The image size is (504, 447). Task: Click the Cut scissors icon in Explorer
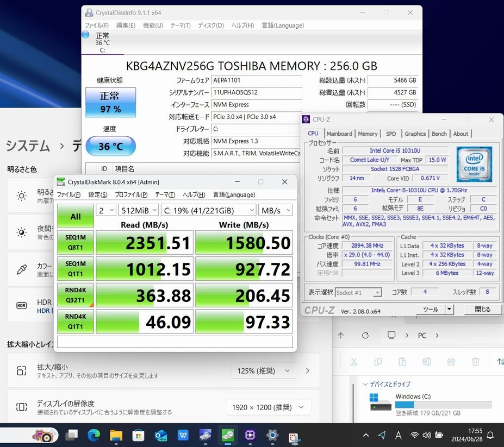[354, 362]
